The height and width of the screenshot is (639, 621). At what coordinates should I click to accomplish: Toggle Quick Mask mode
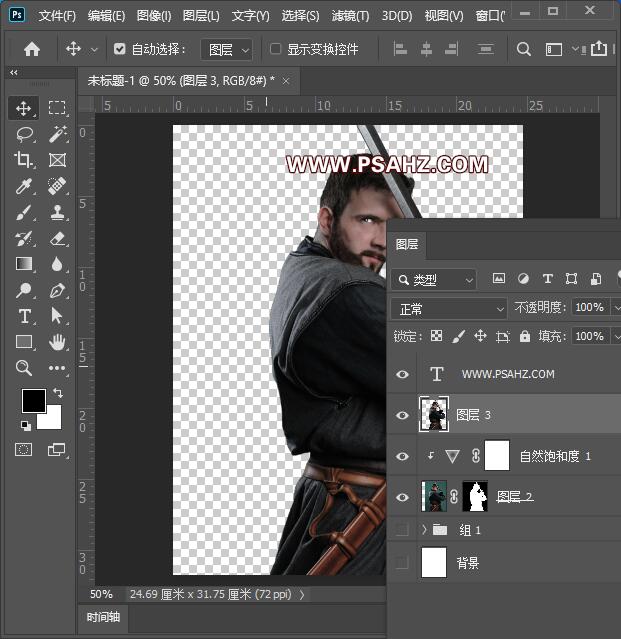click(x=24, y=450)
